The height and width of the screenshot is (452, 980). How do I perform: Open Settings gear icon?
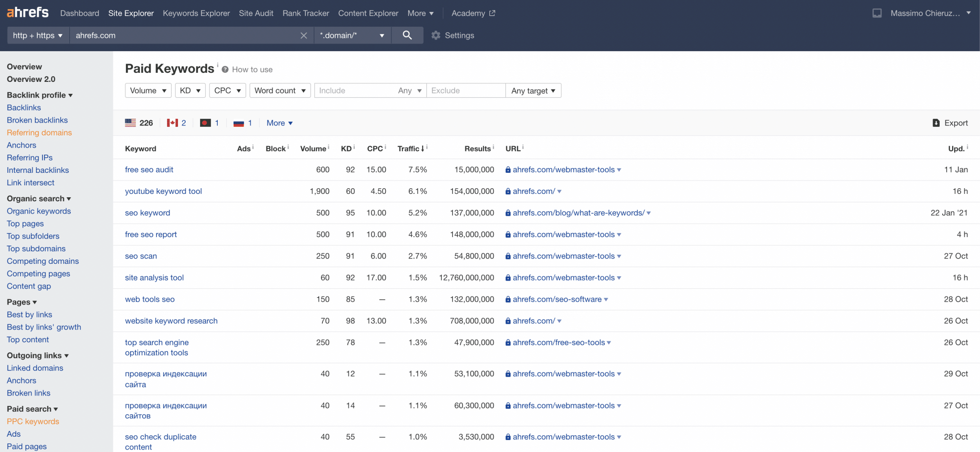(x=435, y=35)
